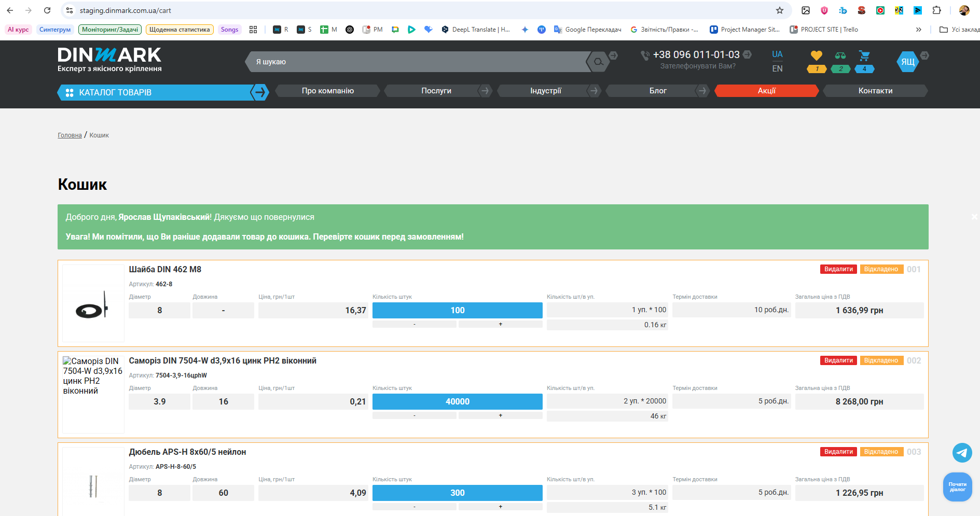Open the Усі закладки folder
980x516 pixels.
click(x=960, y=30)
